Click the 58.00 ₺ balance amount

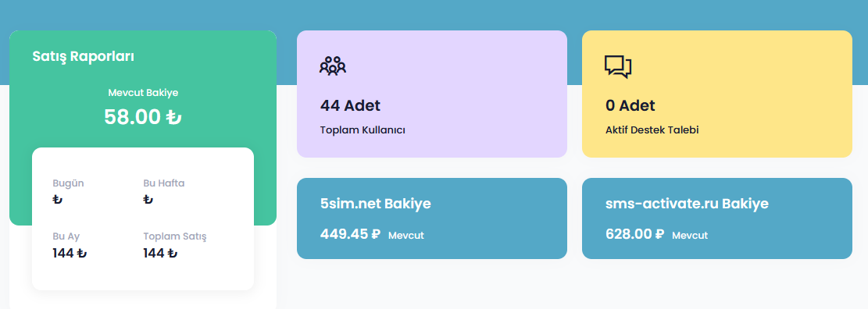coord(143,117)
